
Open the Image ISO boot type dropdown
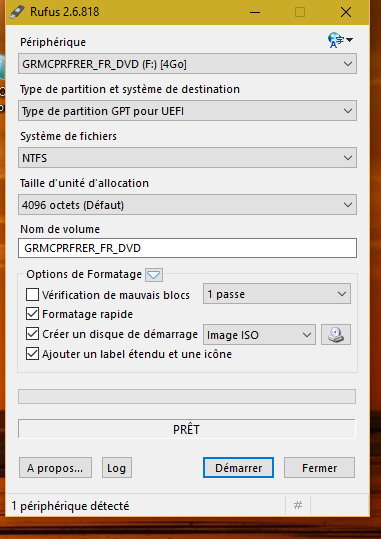coord(259,334)
